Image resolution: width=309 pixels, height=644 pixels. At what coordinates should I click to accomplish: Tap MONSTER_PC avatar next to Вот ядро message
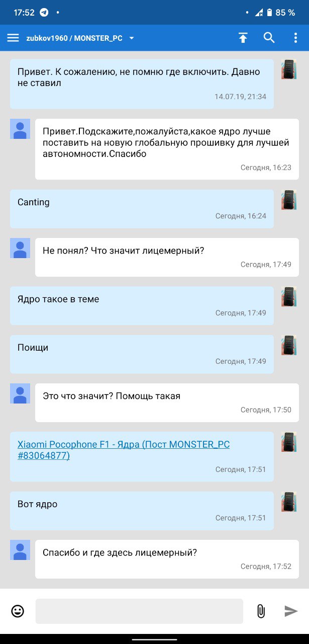(288, 502)
